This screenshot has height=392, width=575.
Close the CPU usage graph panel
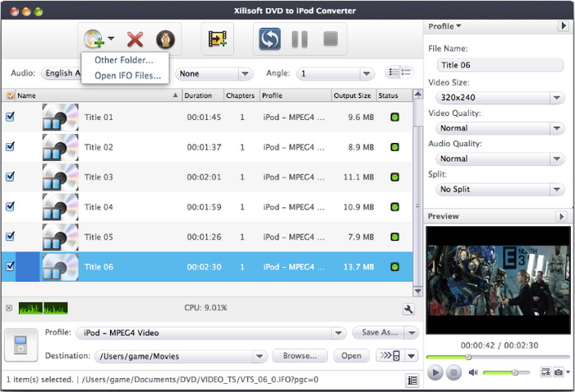9,308
